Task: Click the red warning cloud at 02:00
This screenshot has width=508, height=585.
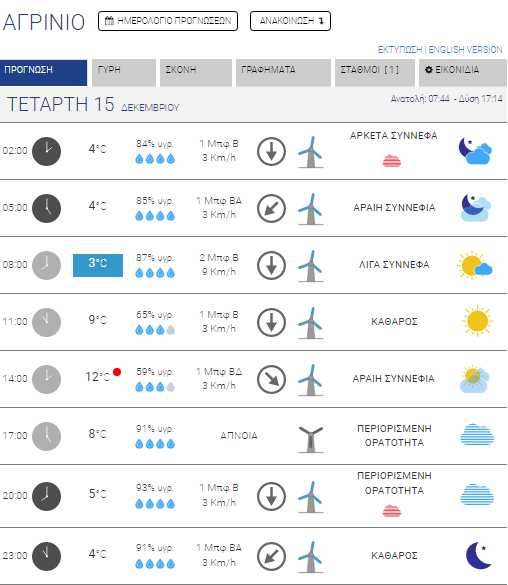Action: click(392, 161)
